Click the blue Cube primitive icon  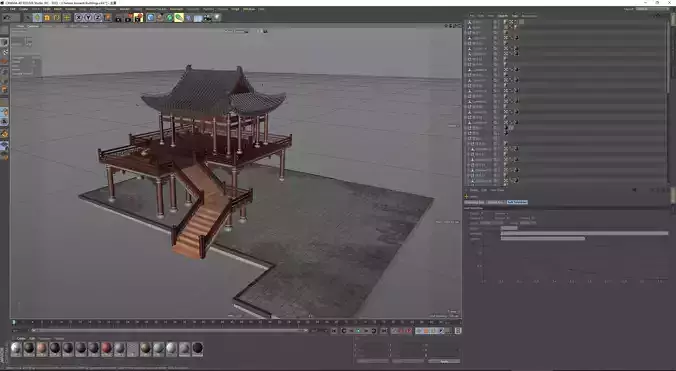point(150,18)
